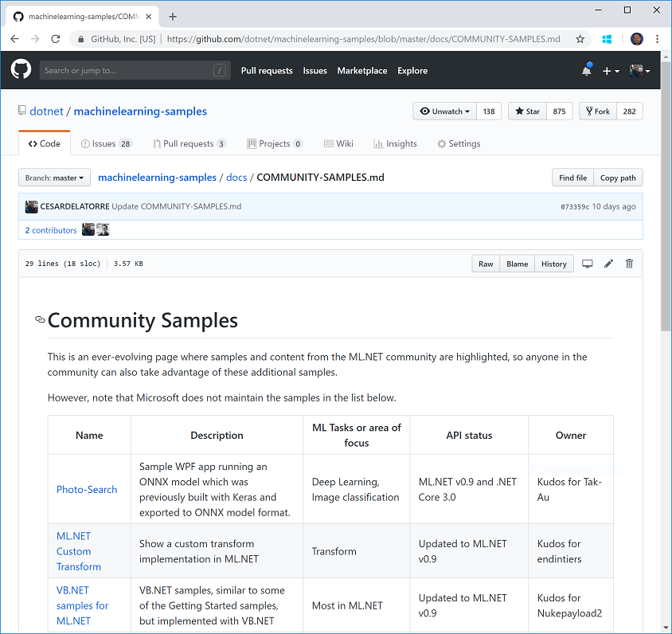The width and height of the screenshot is (672, 634).
Task: Reload the page
Action: coord(56,39)
